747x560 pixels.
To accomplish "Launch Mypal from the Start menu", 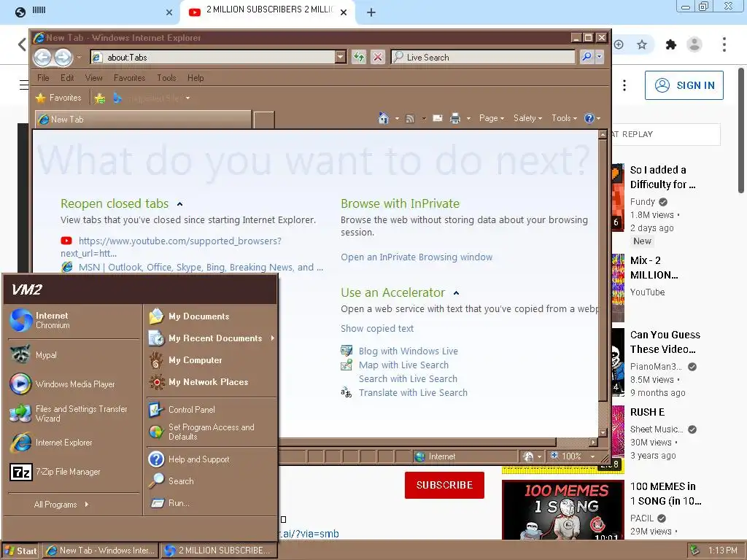I will tap(74, 355).
